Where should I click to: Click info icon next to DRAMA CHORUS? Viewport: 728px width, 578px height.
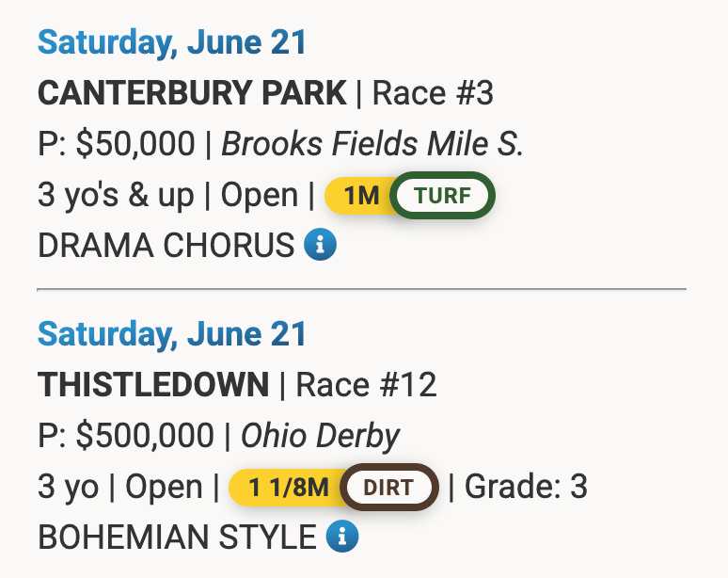(321, 246)
